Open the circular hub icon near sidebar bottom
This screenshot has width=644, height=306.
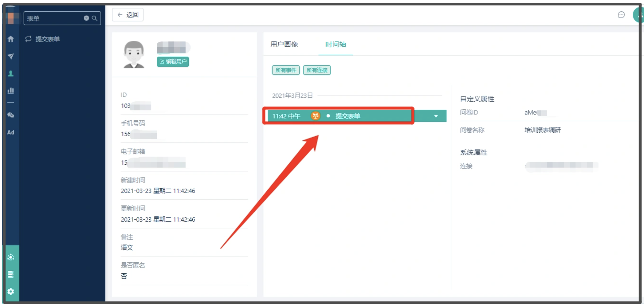pyautogui.click(x=11, y=257)
